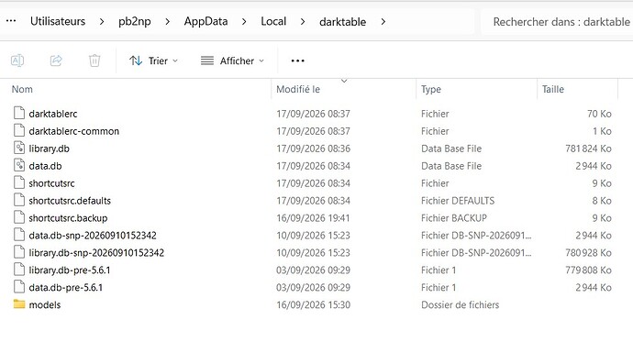Expand chevron after Local

pyautogui.click(x=303, y=22)
